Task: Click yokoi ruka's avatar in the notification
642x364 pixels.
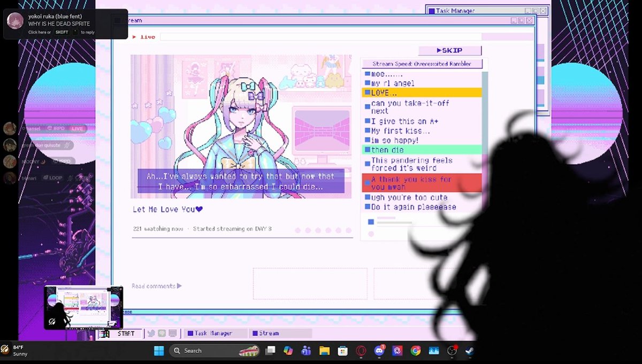Action: (x=15, y=21)
